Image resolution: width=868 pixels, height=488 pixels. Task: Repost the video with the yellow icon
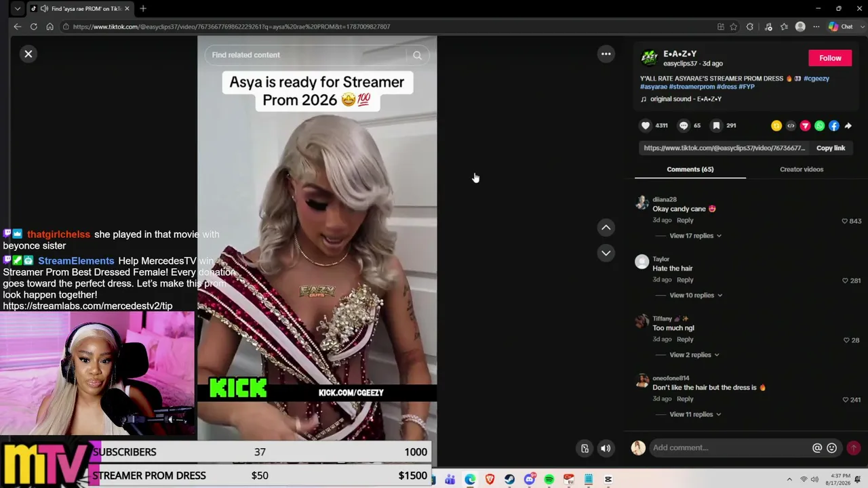click(776, 125)
